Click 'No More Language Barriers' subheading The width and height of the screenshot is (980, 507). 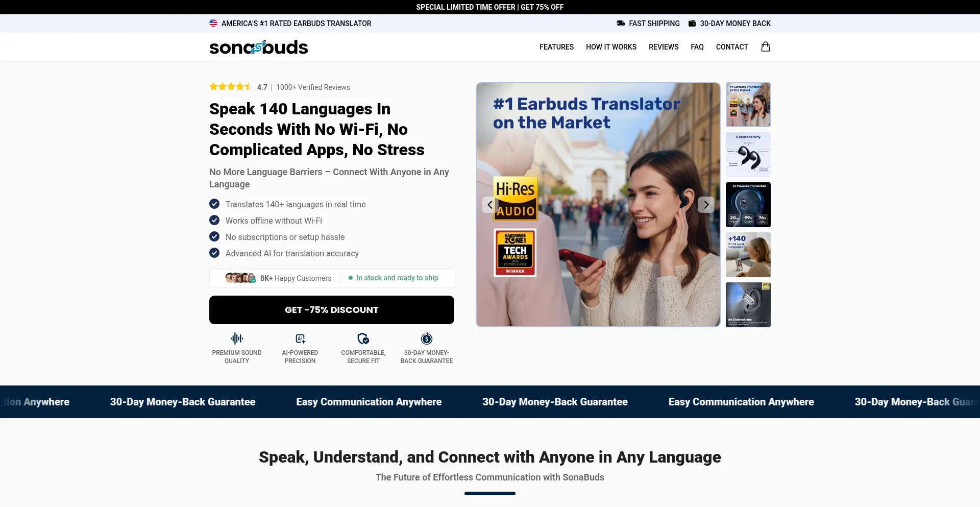(329, 178)
